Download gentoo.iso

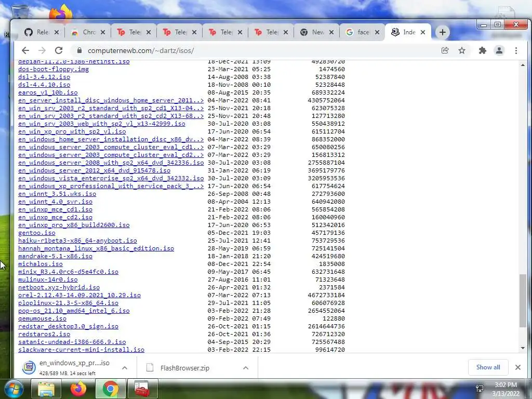(37, 233)
